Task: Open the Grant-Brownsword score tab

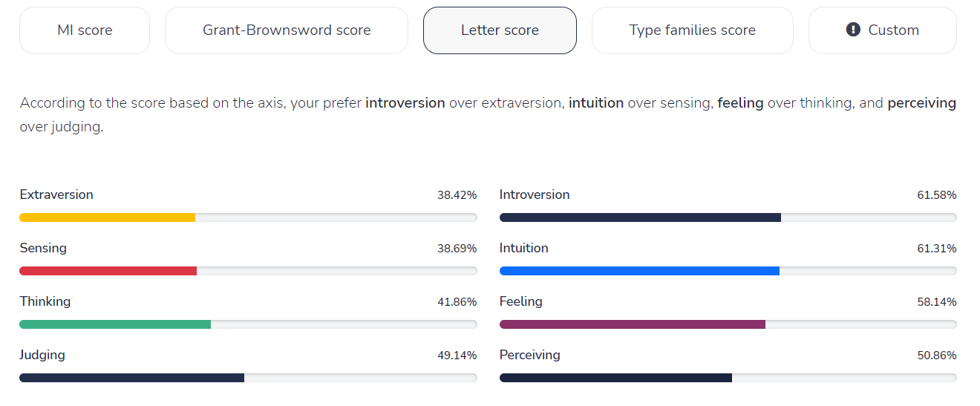Action: [x=287, y=30]
